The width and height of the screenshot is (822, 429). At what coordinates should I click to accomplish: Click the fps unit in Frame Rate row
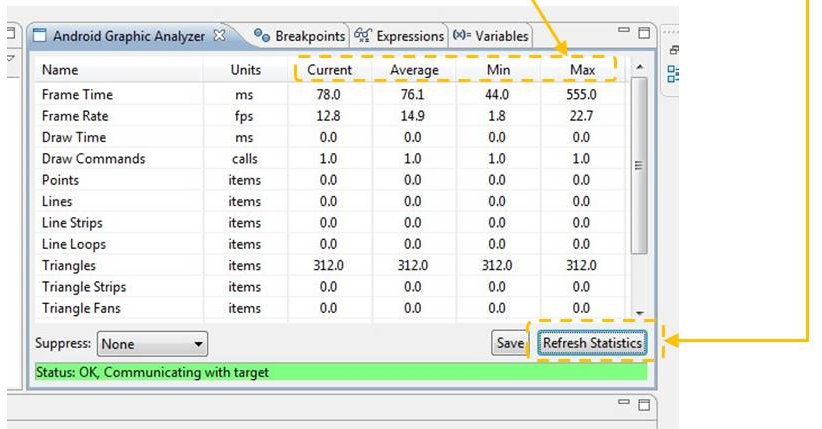(x=244, y=116)
